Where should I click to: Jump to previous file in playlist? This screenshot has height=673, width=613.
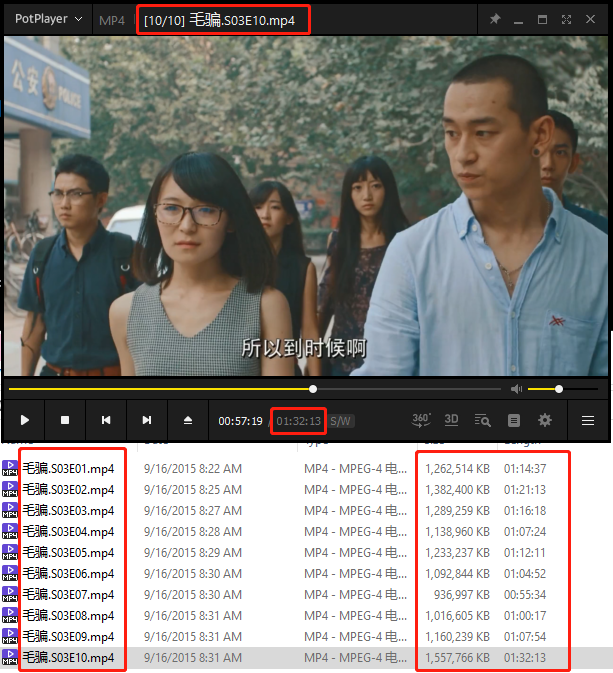pos(106,420)
